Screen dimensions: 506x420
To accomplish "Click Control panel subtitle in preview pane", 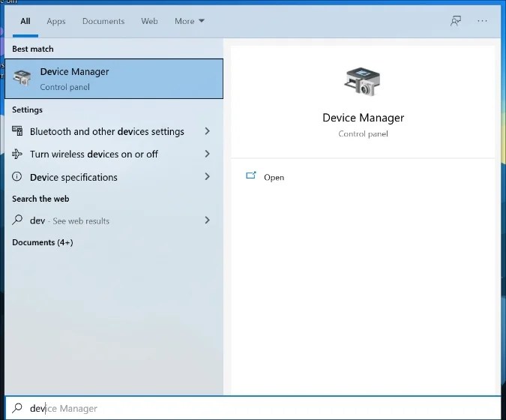I will pyautogui.click(x=363, y=133).
